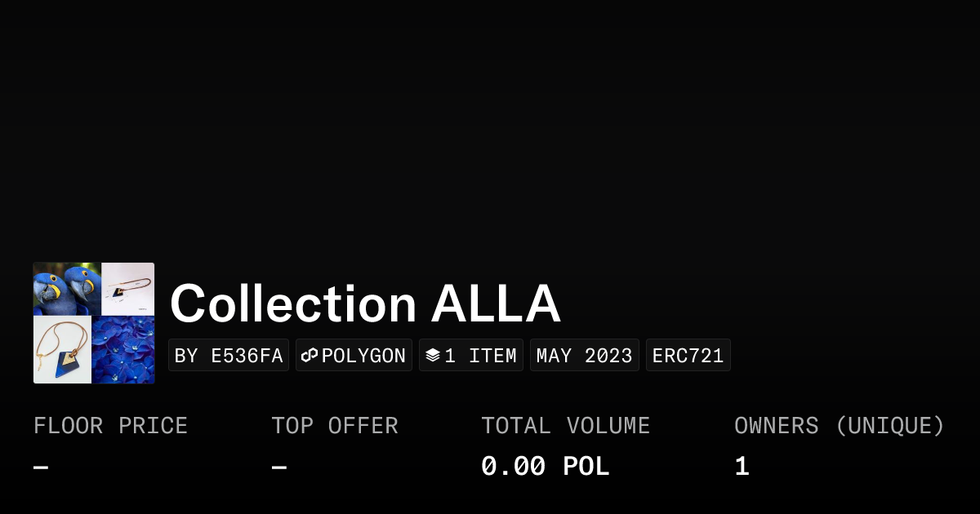Click the dash value under FLOOR PRICE

click(41, 467)
